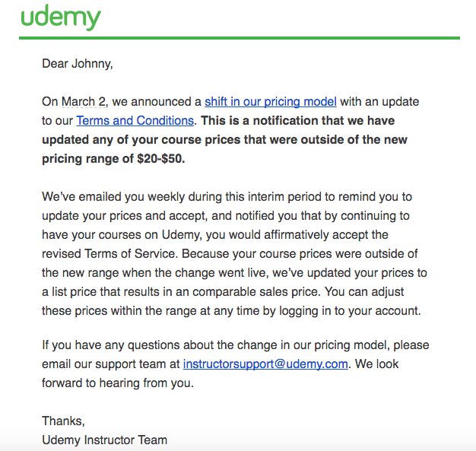Follow the Terms and Conditions link
Image resolution: width=476 pixels, height=451 pixels.
(x=135, y=120)
